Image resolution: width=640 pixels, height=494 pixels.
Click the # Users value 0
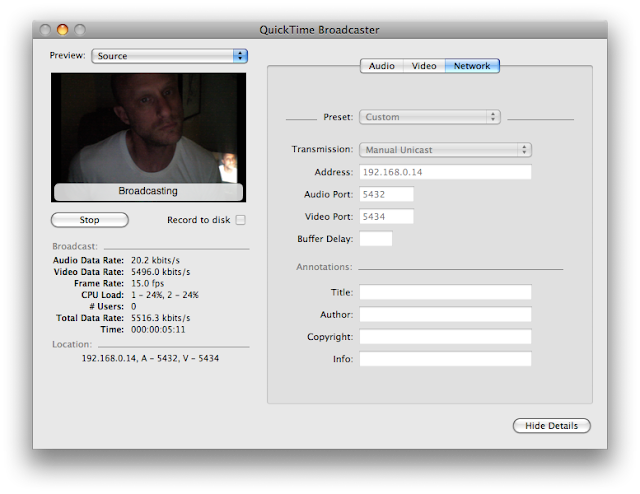tap(133, 307)
